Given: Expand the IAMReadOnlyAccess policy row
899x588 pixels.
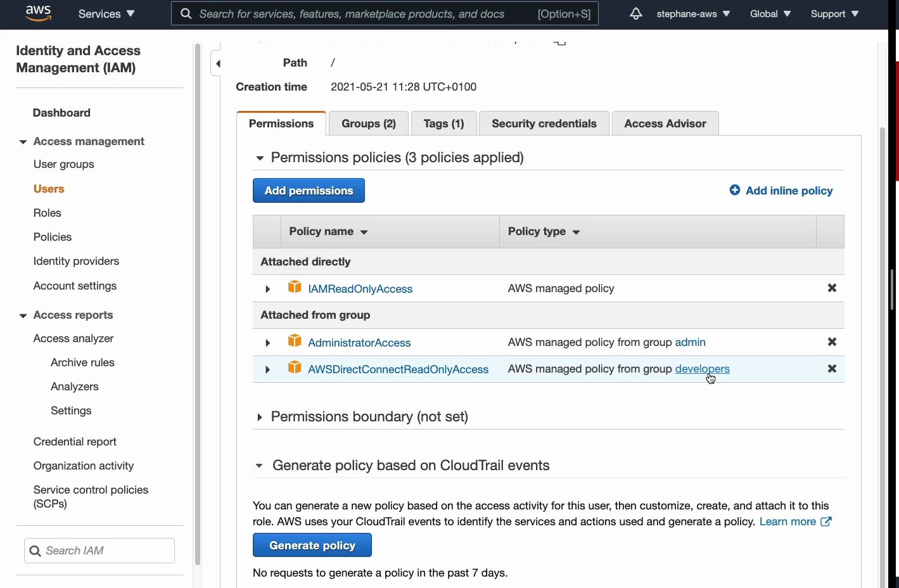Looking at the screenshot, I should click(x=267, y=289).
